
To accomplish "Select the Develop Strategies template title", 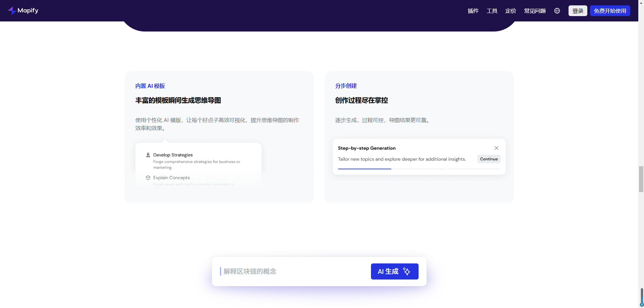I will 173,155.
